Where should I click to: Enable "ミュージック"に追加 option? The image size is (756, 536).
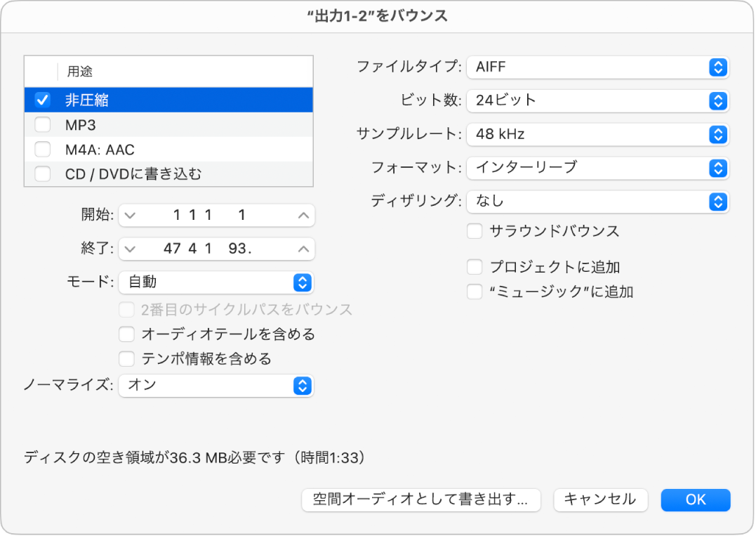point(475,292)
